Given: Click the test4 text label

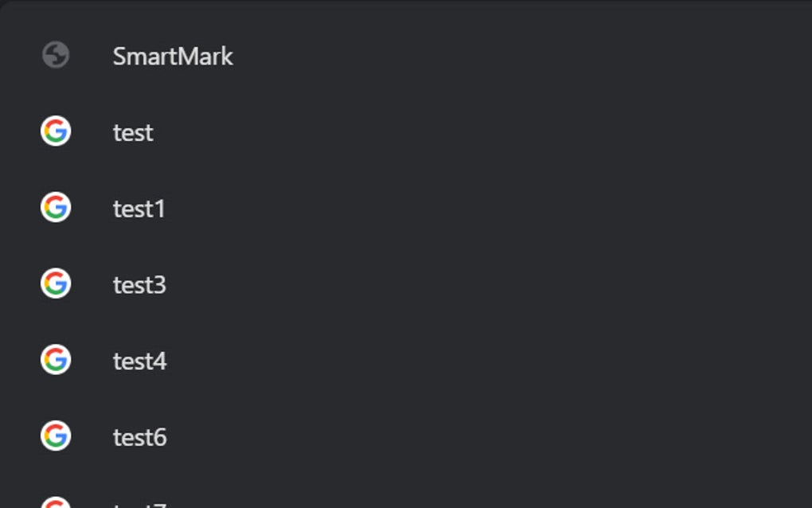Looking at the screenshot, I should (x=139, y=361).
